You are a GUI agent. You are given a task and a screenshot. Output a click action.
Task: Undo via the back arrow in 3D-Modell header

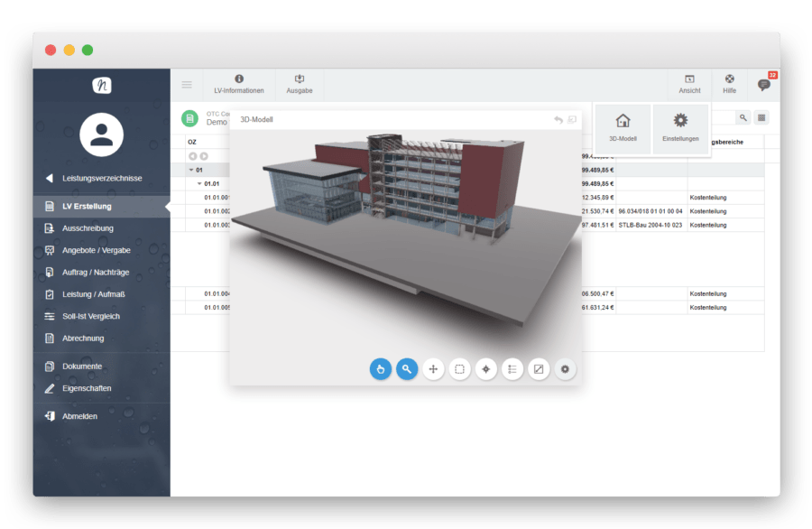click(x=558, y=120)
